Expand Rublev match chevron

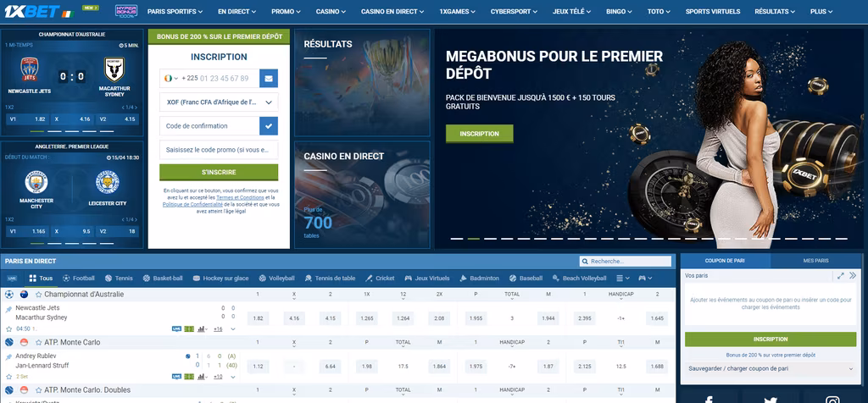[233, 377]
